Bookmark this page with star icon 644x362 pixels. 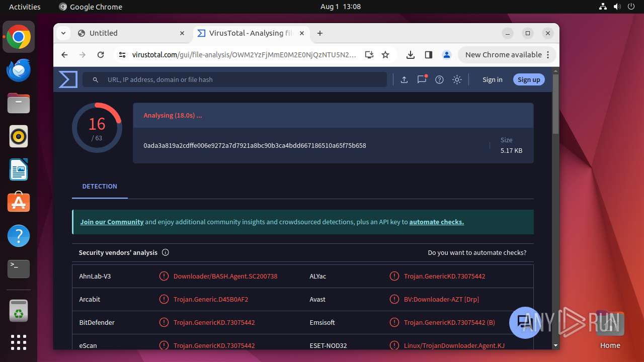385,55
